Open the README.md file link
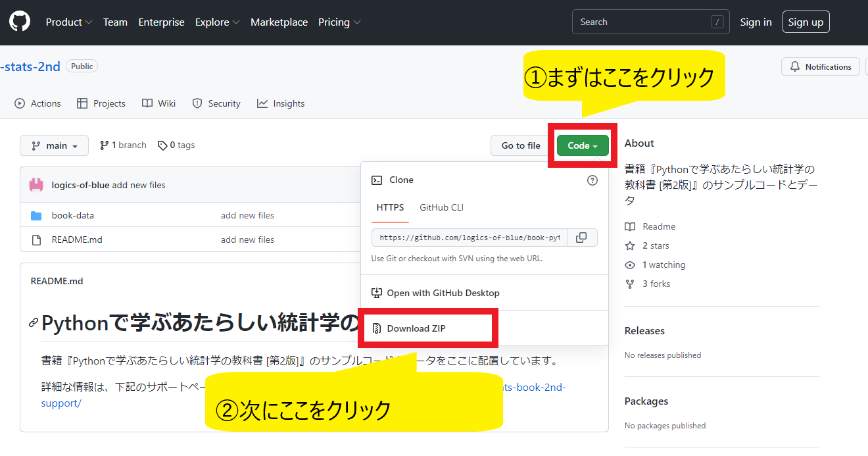 [x=77, y=240]
